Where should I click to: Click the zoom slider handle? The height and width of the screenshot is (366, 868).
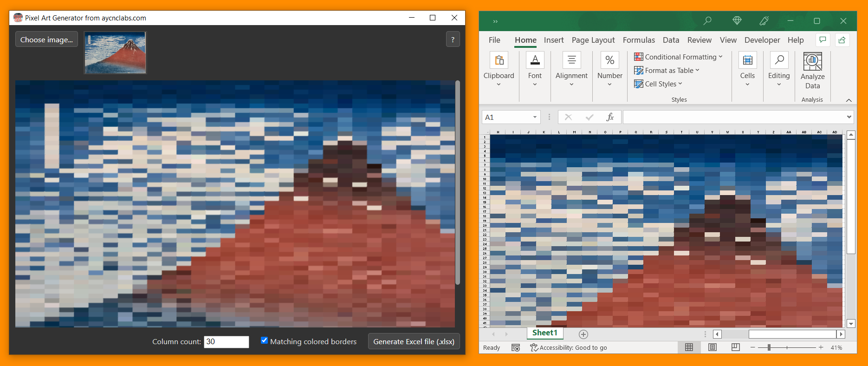coord(769,347)
